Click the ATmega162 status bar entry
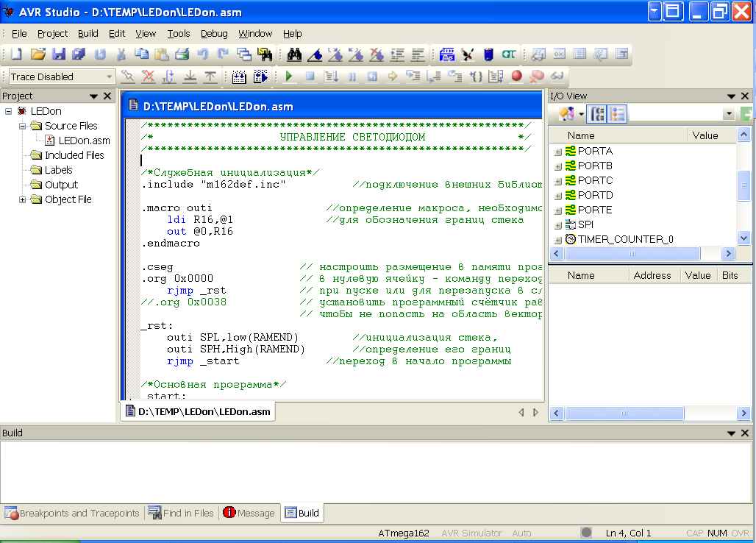 (x=404, y=533)
